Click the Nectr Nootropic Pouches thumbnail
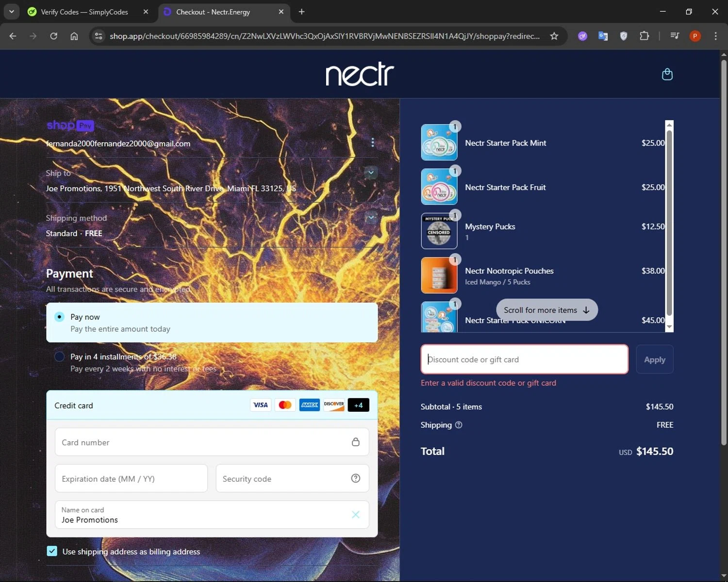This screenshot has width=728, height=582. click(x=439, y=275)
